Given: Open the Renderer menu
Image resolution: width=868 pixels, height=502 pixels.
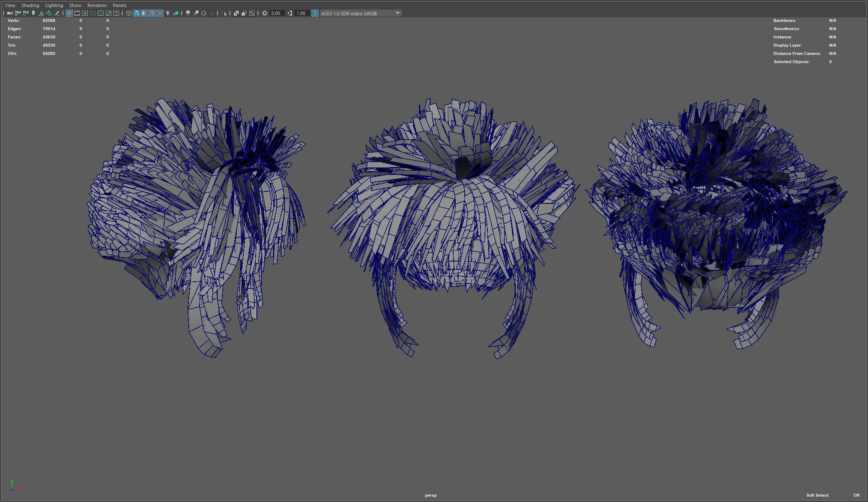Looking at the screenshot, I should click(x=97, y=5).
